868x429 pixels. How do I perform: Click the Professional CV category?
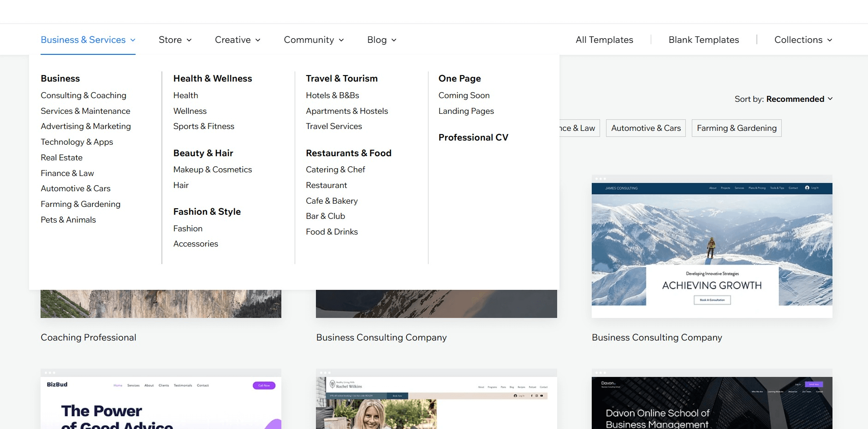coord(473,137)
